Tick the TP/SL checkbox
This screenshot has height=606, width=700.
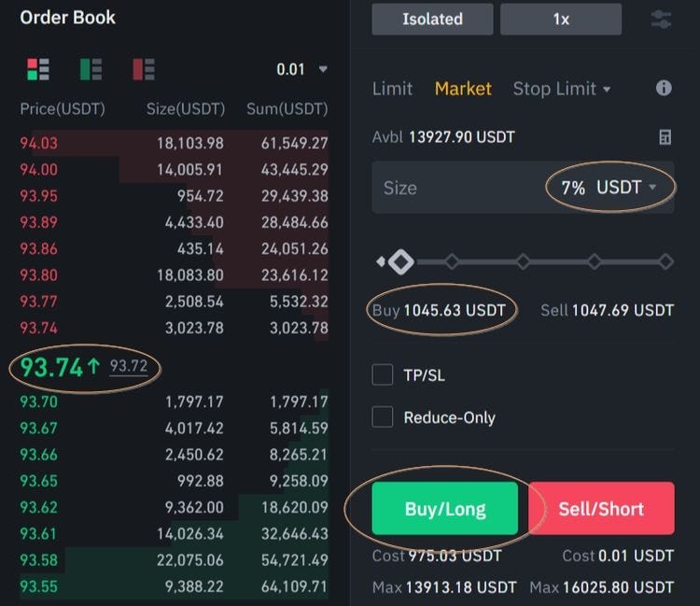click(x=382, y=374)
